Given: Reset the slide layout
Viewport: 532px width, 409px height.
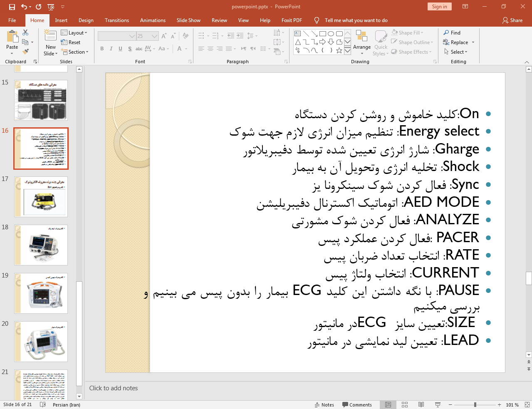Looking at the screenshot, I should pyautogui.click(x=71, y=42).
